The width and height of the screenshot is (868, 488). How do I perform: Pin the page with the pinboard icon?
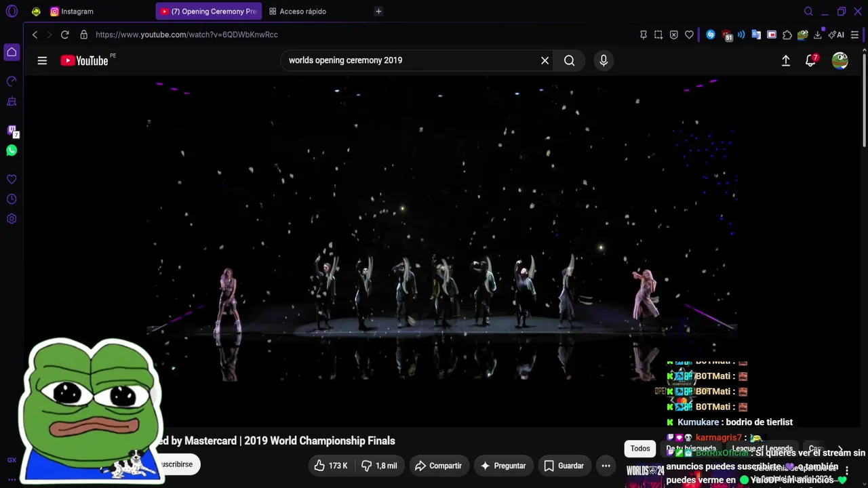tap(644, 35)
